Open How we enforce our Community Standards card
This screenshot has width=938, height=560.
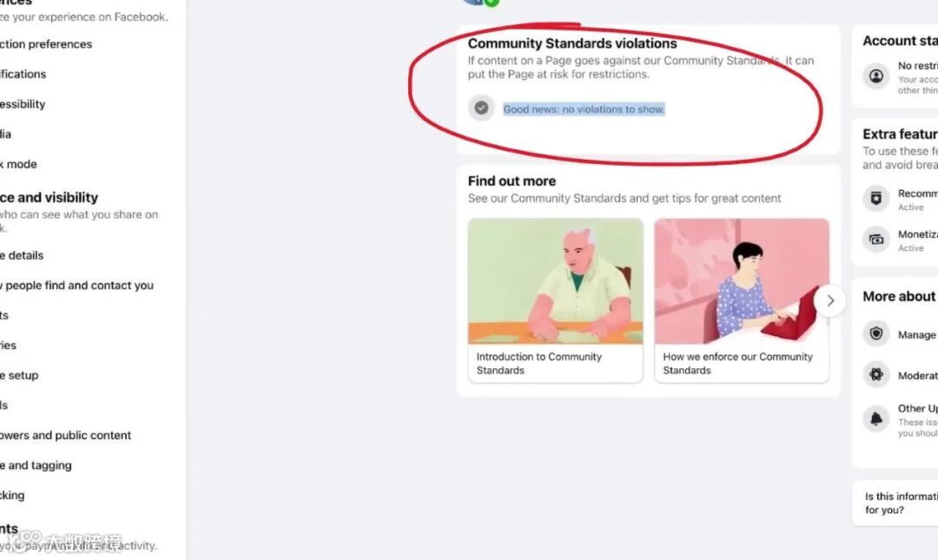tap(742, 300)
